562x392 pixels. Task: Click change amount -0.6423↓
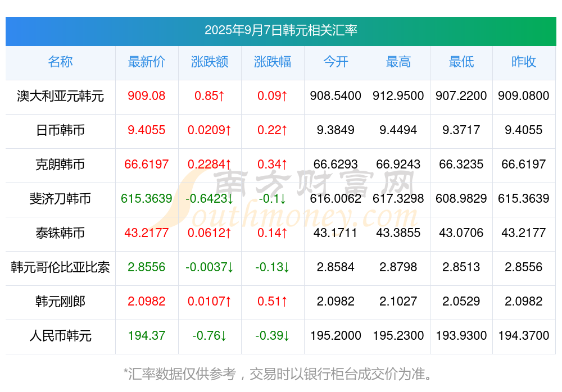pos(209,198)
